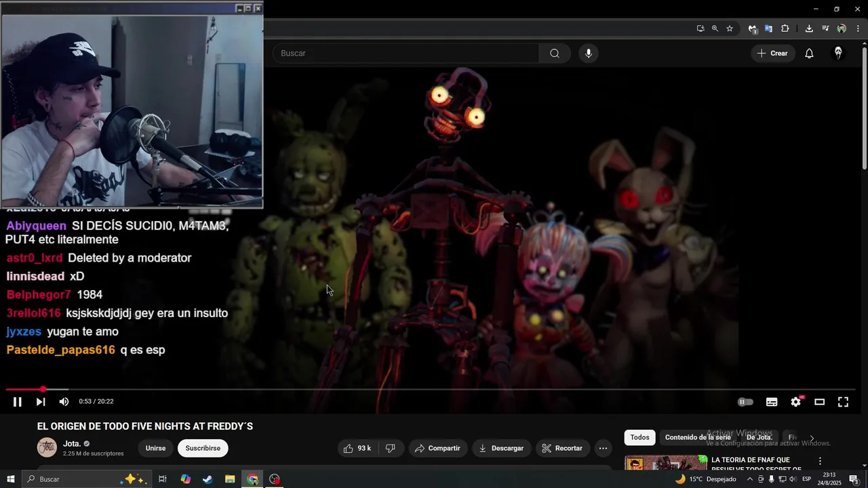This screenshot has height=488, width=868.
Task: Open the Crear menu
Action: [x=772, y=53]
